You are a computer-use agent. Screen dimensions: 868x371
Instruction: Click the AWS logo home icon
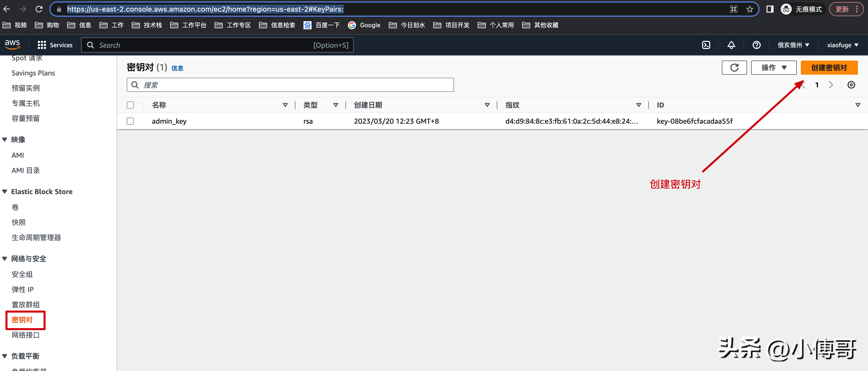12,44
